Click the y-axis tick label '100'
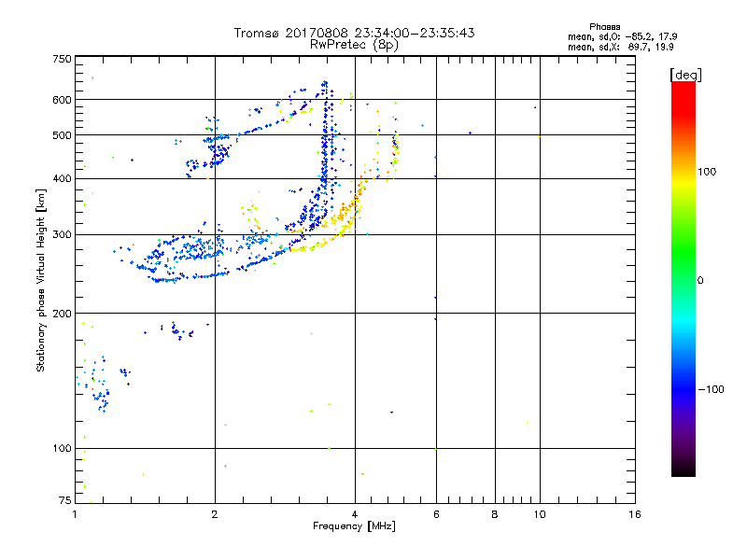The image size is (747, 560). coord(62,448)
